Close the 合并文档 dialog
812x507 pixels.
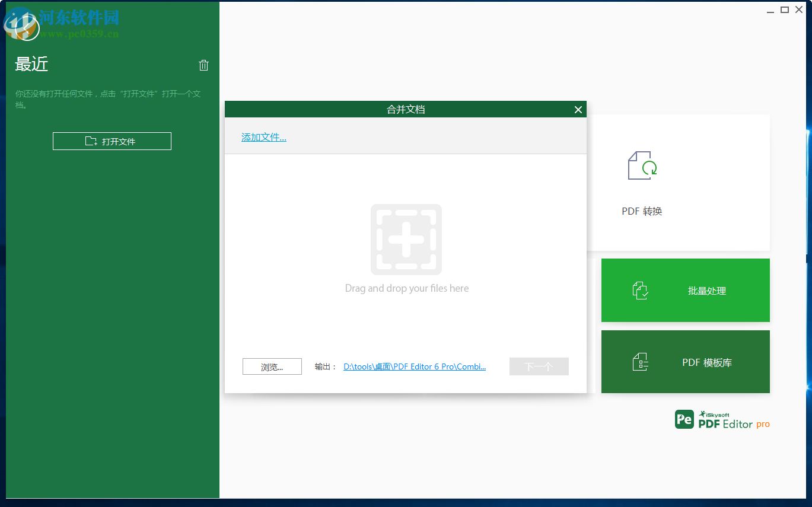click(578, 109)
